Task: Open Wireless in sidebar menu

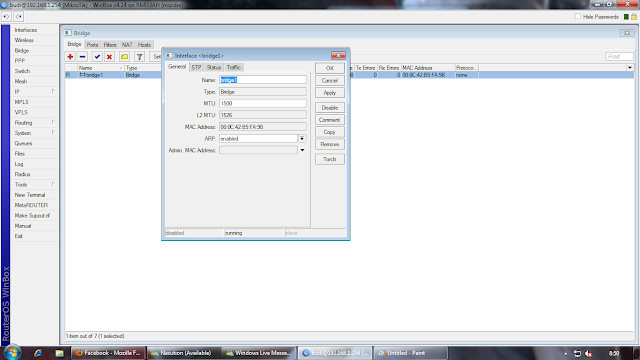Action: coord(24,40)
